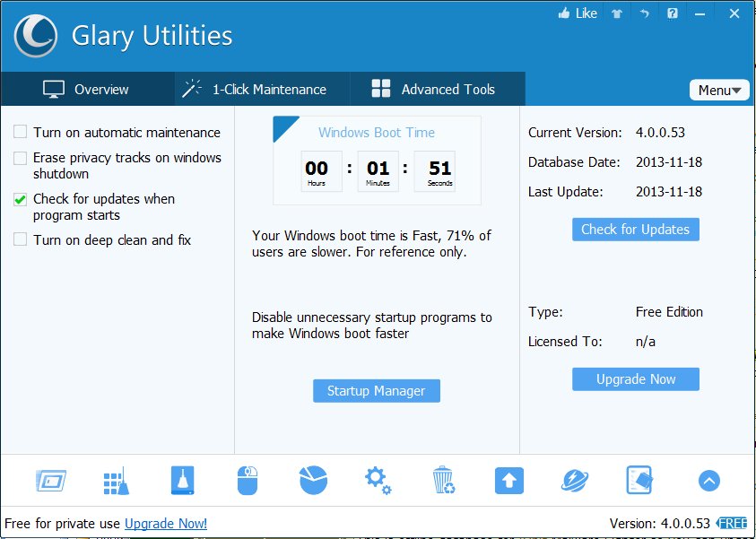The height and width of the screenshot is (539, 756).
Task: Click the double gears icon in dock
Action: point(378,481)
